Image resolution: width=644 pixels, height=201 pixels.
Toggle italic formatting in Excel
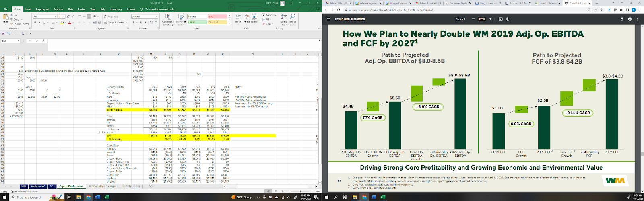point(39,23)
